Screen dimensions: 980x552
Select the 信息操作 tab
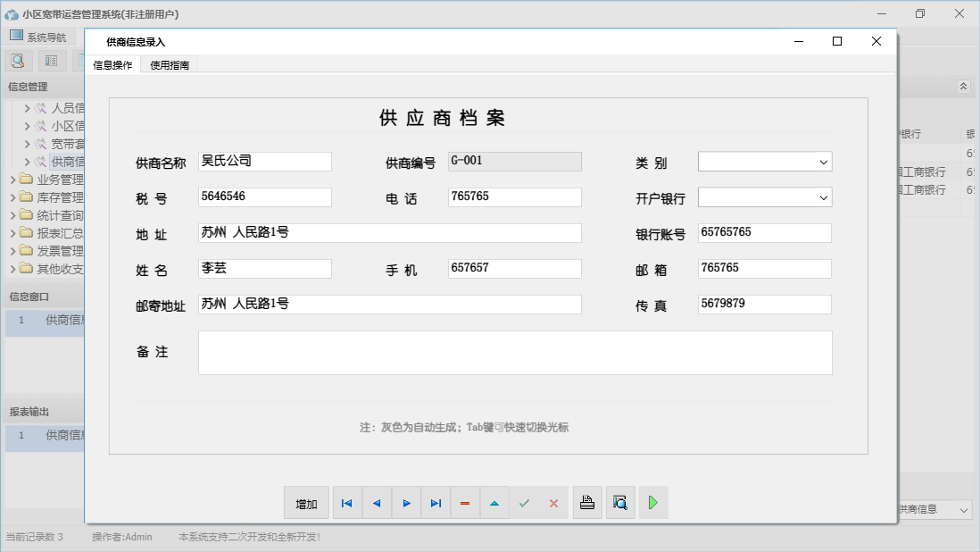coord(112,65)
